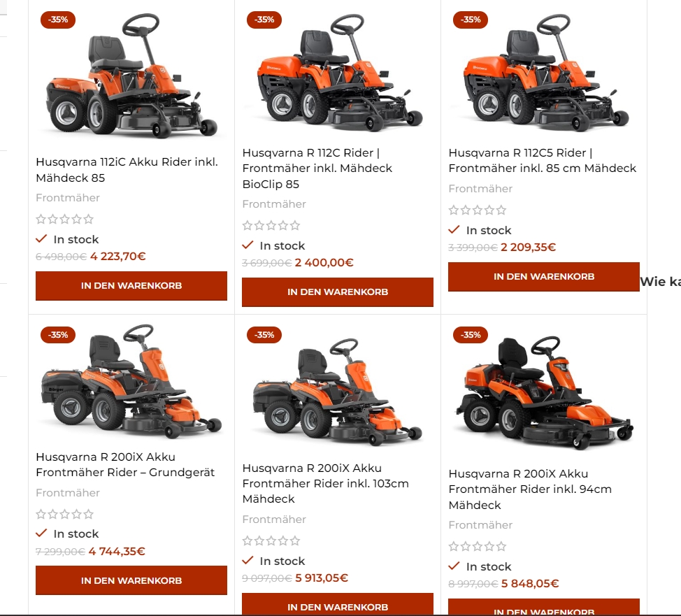Viewport: 681px width, 616px height.
Task: Open Frontmäher category link under R 200iX Grundgerät
Action: pos(68,493)
